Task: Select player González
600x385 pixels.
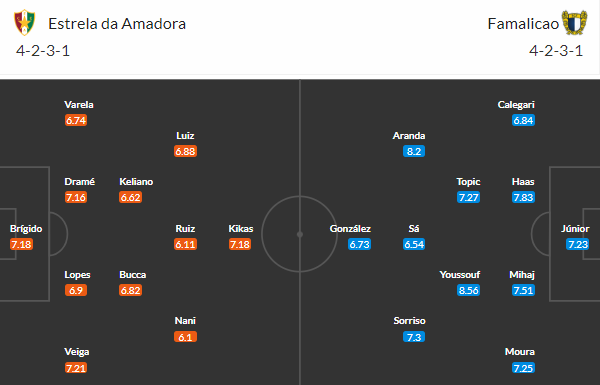Action: pyautogui.click(x=350, y=228)
